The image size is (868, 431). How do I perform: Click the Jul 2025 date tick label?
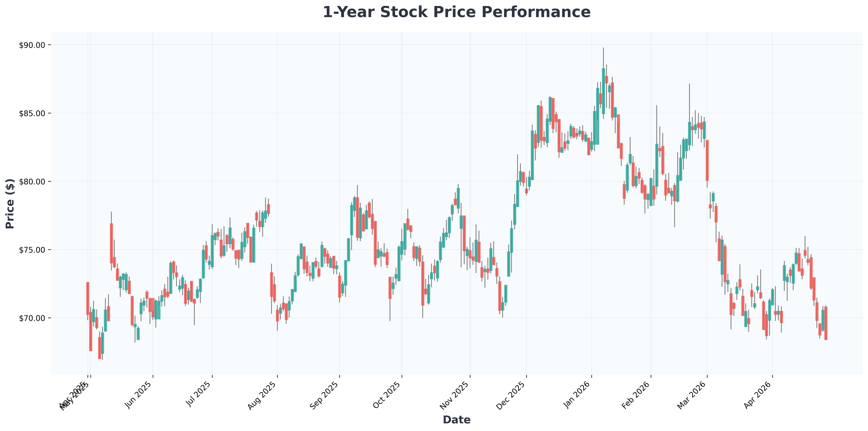click(x=199, y=395)
